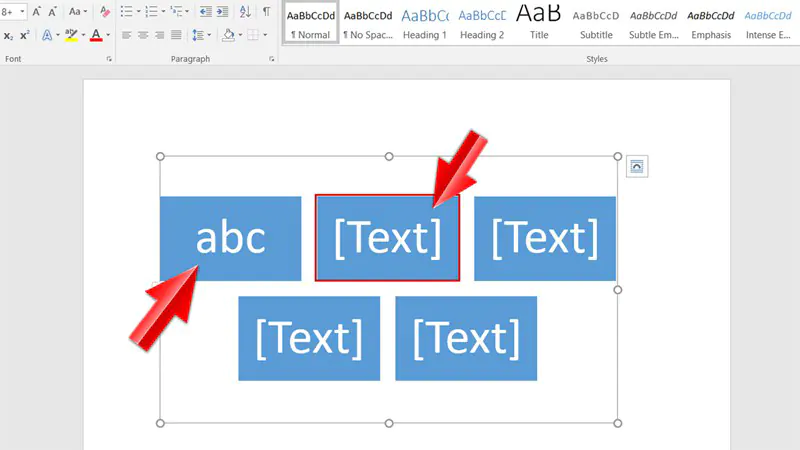Open the text highlight color dropdown arrow
Viewport: 800px width, 450px height.
[83, 35]
